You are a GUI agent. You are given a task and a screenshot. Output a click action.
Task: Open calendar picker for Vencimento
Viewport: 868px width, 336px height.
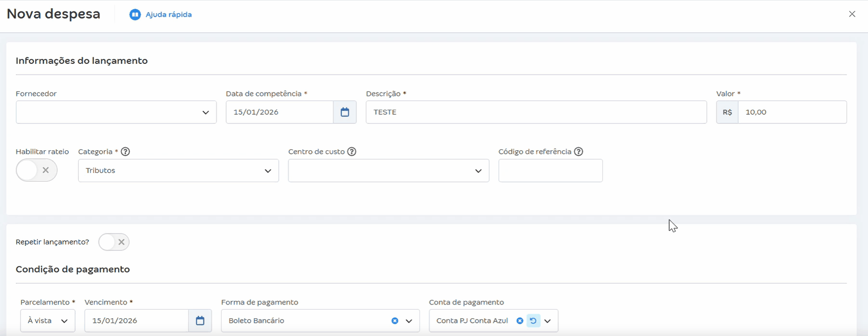tap(200, 321)
